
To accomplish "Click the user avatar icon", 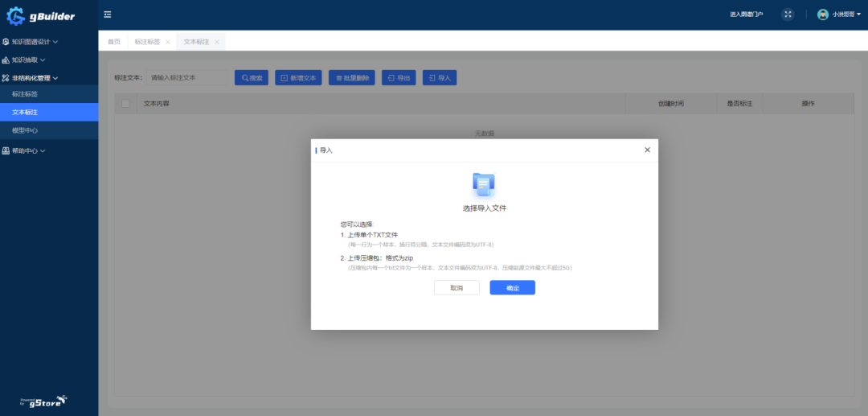I will coord(823,14).
